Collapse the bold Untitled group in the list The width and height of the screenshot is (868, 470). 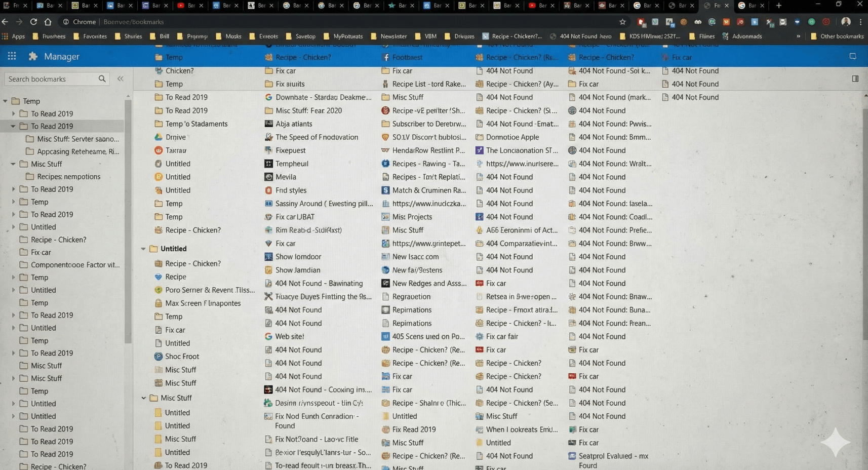click(x=143, y=249)
